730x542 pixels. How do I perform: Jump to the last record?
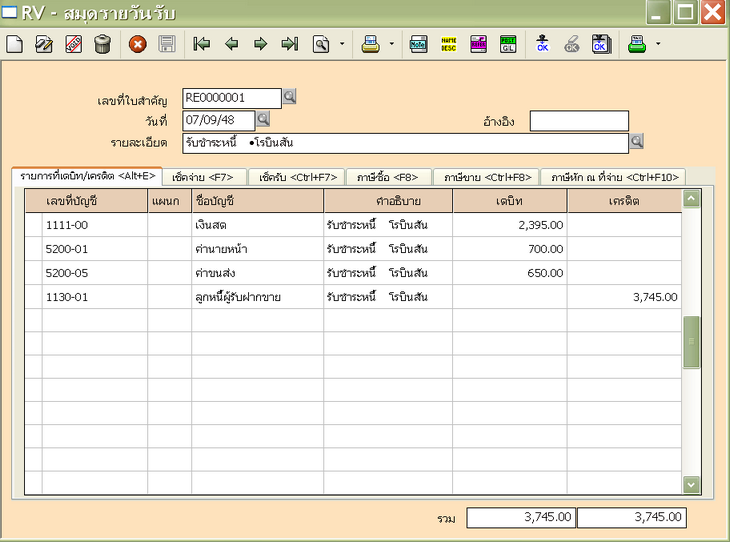coord(289,44)
